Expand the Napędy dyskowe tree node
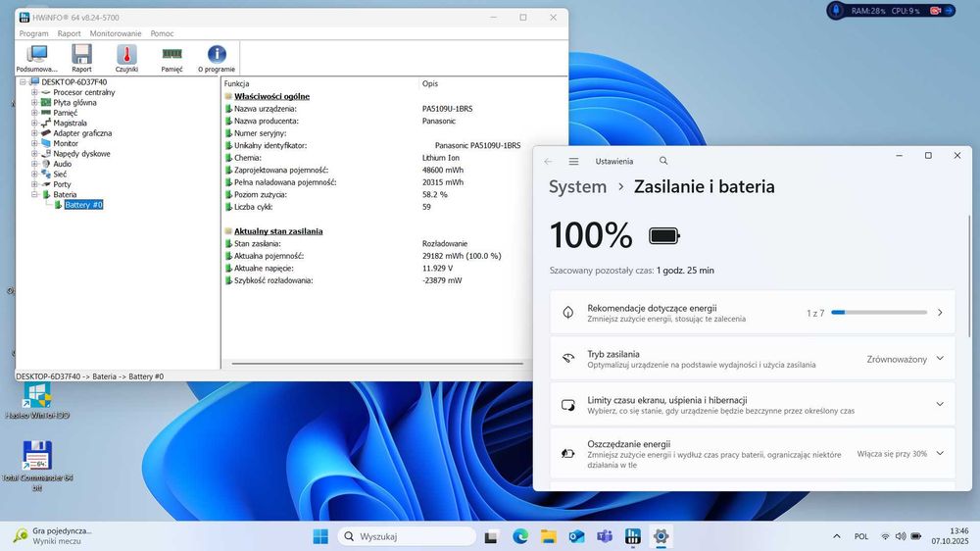 (x=35, y=154)
